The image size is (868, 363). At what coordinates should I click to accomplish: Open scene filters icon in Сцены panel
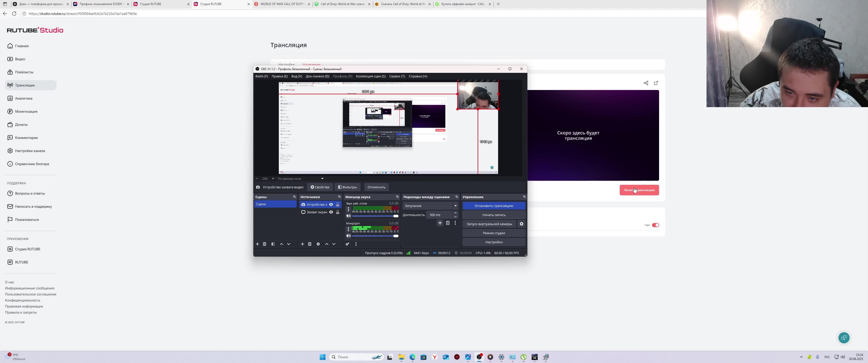273,244
